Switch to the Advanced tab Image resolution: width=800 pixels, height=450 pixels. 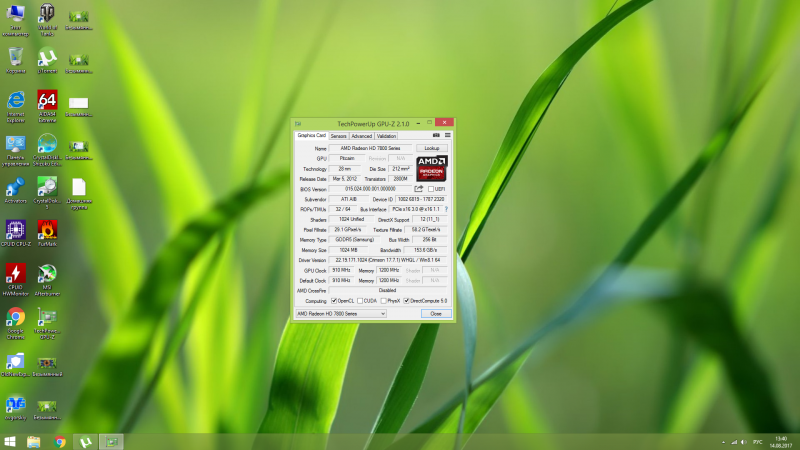click(x=362, y=136)
